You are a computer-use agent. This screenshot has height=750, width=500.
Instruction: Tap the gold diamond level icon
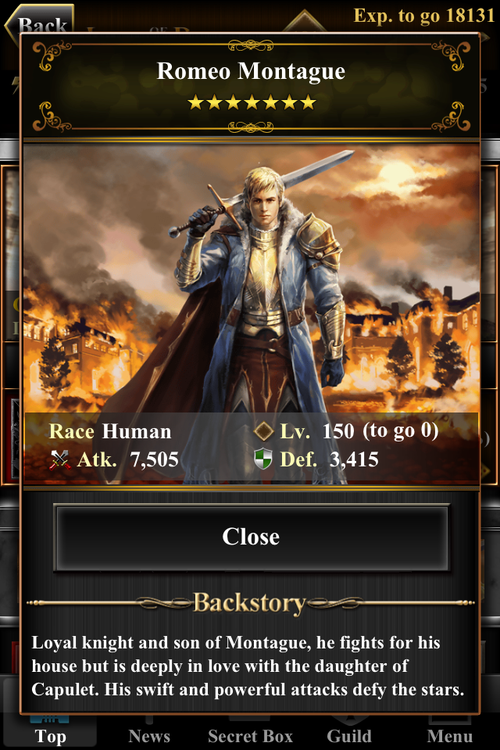263,431
